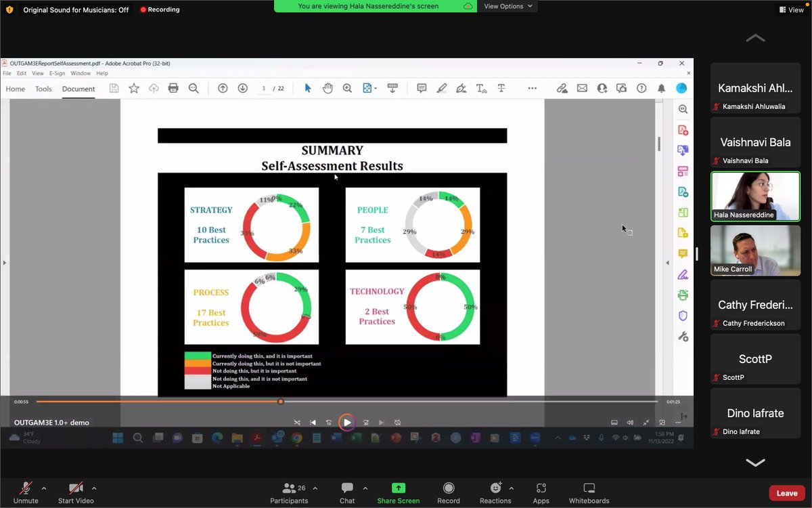Switch to the Tools tab
812x508 pixels.
(x=43, y=88)
